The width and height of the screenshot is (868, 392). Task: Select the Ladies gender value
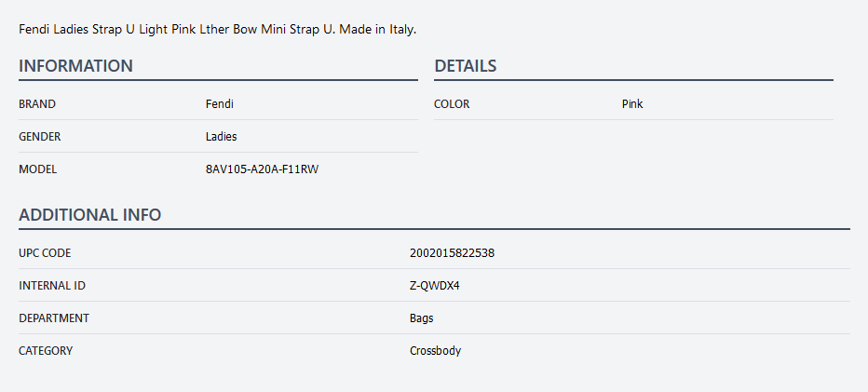click(x=222, y=137)
